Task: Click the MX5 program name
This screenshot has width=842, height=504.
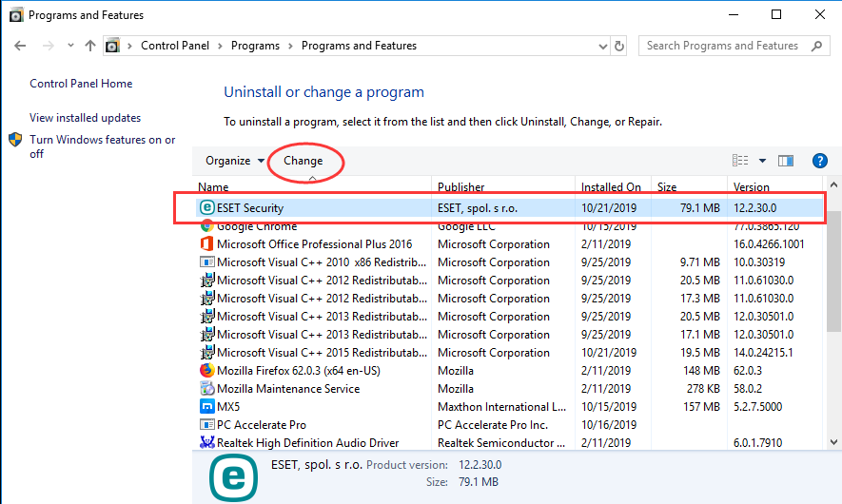Action: pyautogui.click(x=228, y=407)
